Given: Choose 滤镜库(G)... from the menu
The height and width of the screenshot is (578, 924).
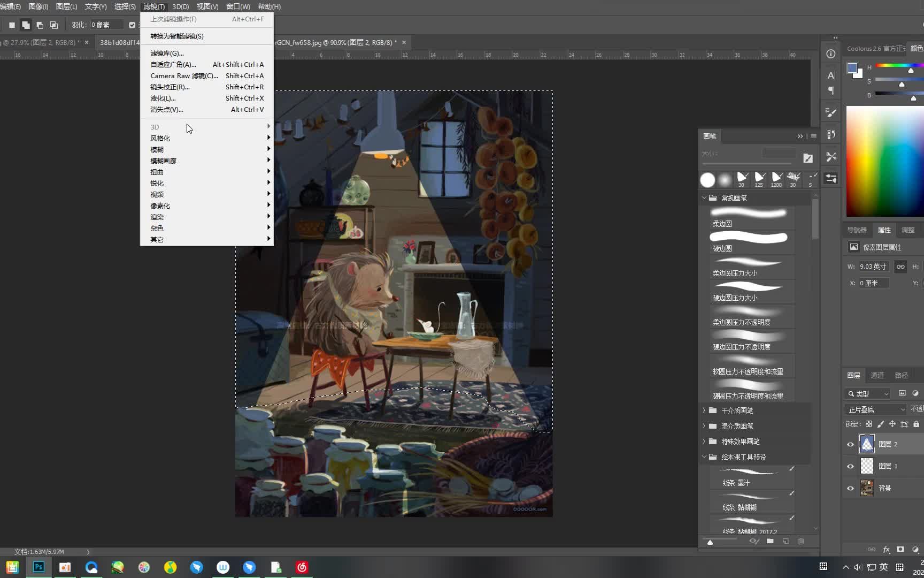Looking at the screenshot, I should pyautogui.click(x=206, y=53).
